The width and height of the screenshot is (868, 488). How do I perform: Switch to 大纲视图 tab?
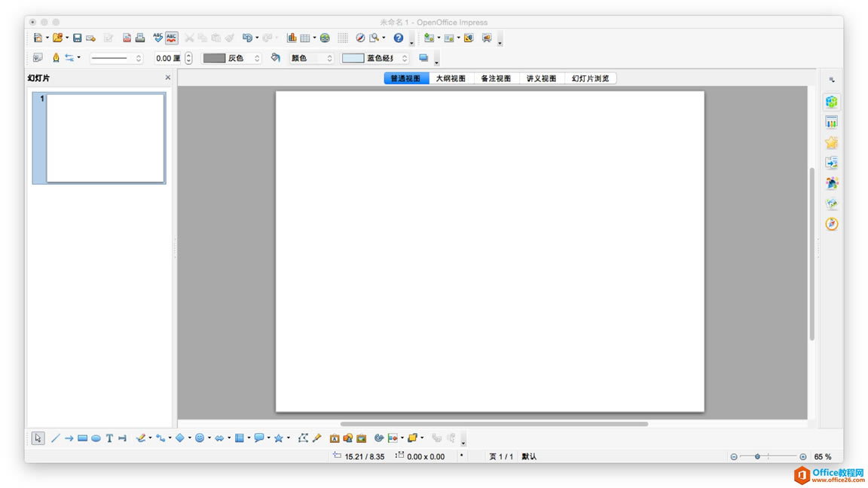click(x=451, y=78)
